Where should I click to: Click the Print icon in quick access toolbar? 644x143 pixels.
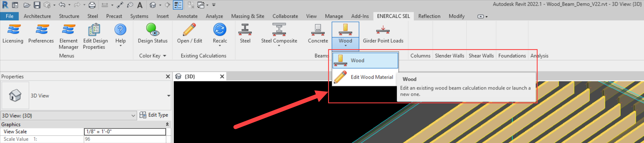92,5
